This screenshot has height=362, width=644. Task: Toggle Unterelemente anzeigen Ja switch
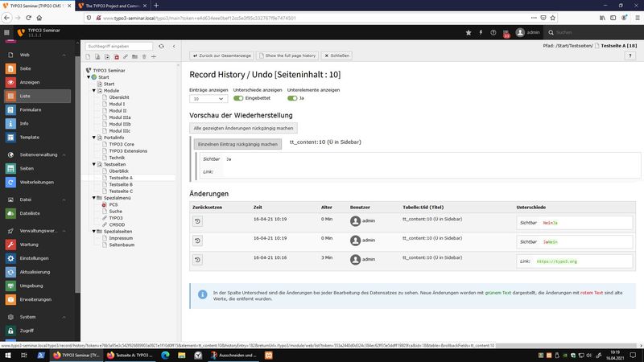[x=292, y=98]
